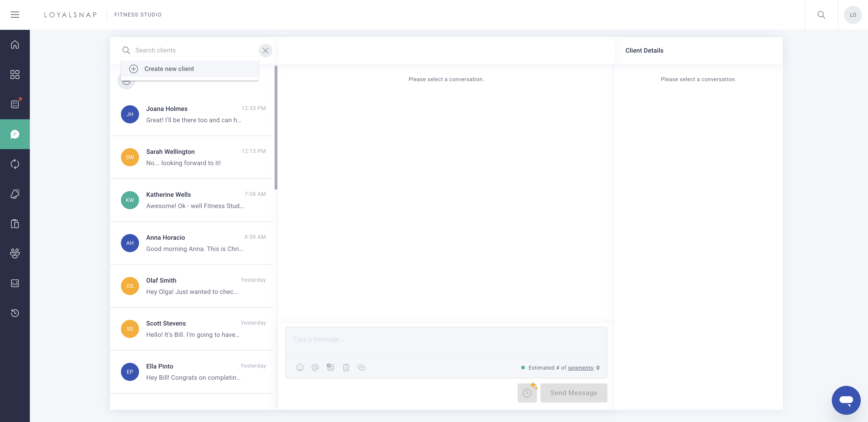Open the announcements megaphone icon

15,194
